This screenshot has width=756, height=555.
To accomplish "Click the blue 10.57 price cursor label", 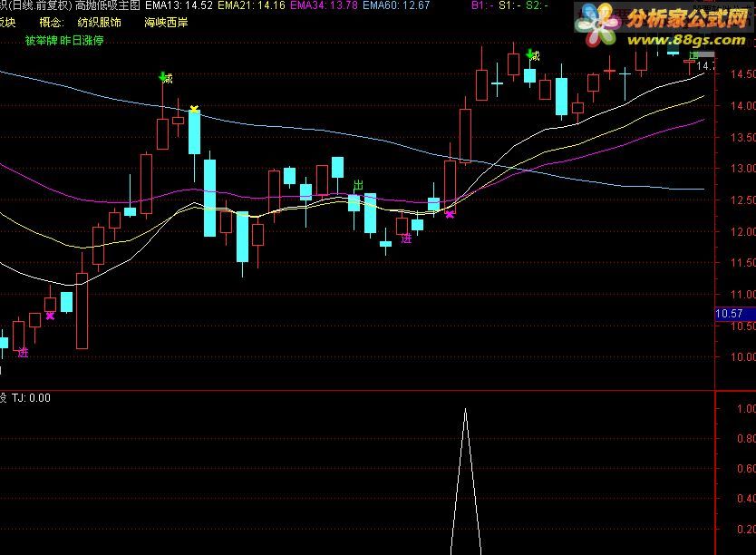I will (x=735, y=314).
